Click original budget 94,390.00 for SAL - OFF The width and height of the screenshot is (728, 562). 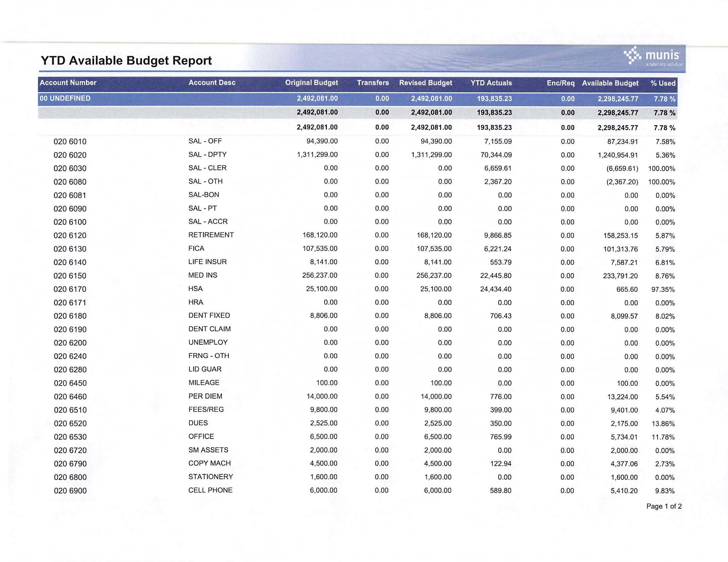pos(322,141)
